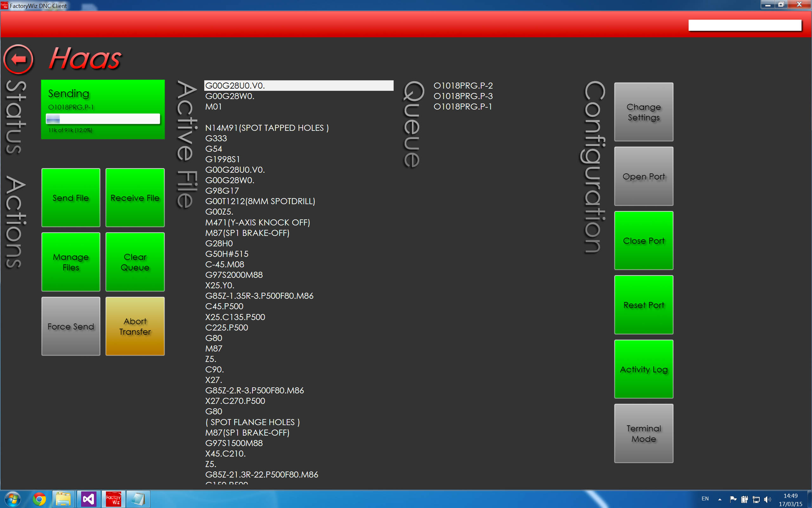The width and height of the screenshot is (812, 508).
Task: Click line X25.C135.P500
Action: [x=235, y=317]
